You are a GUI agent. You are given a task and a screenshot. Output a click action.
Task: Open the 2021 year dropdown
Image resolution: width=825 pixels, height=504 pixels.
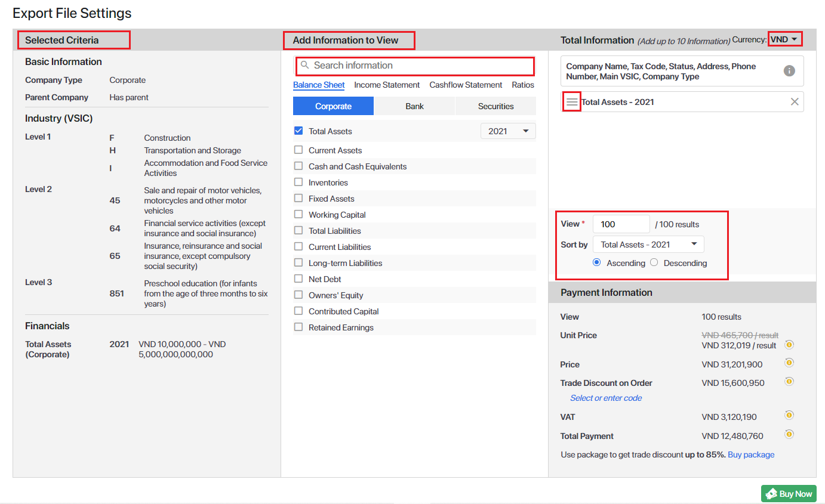[507, 131]
